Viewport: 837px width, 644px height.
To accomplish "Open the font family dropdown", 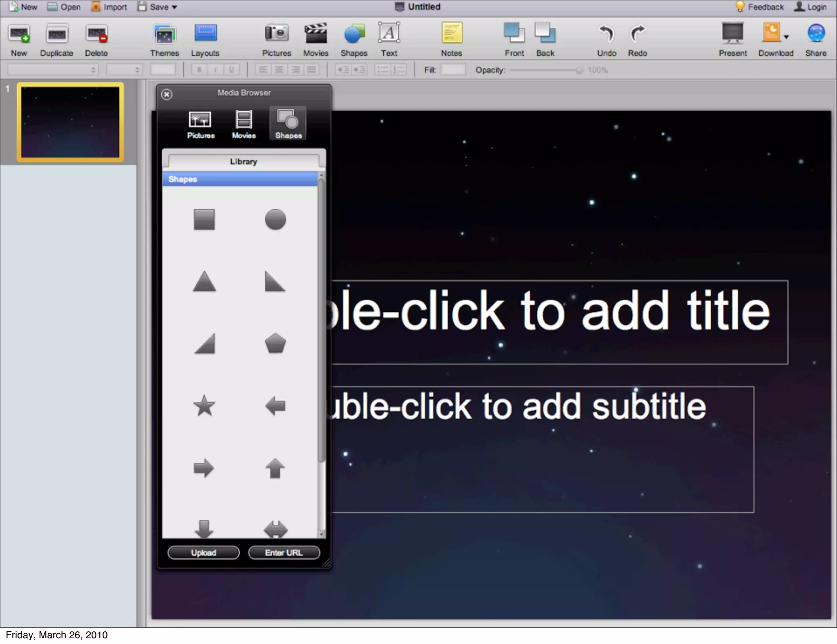I will click(53, 70).
